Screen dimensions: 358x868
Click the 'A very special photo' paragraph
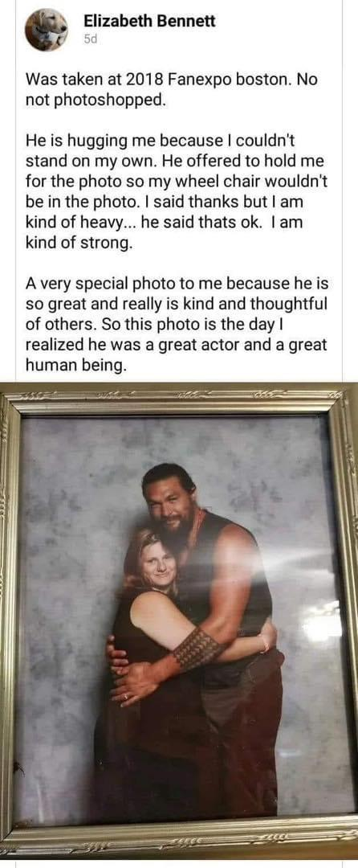coord(177,324)
